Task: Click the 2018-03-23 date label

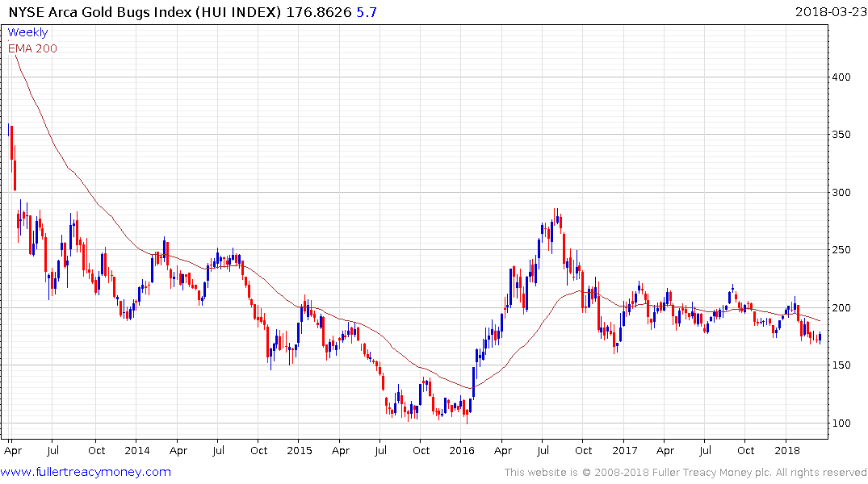Action: click(830, 11)
